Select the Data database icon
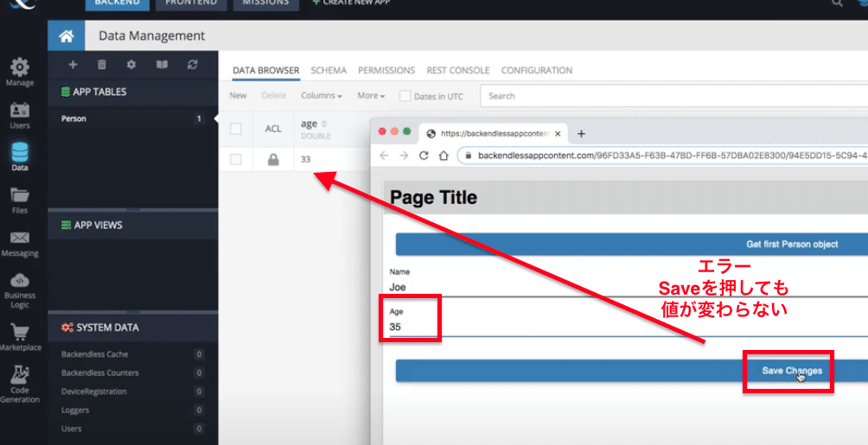Screen dimensions: 868x445 coord(19,156)
